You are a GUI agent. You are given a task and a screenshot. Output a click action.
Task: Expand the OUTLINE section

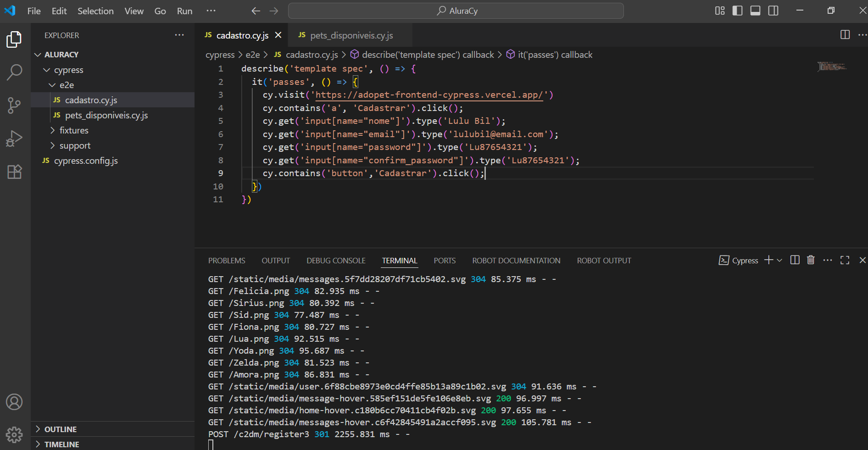(113, 429)
